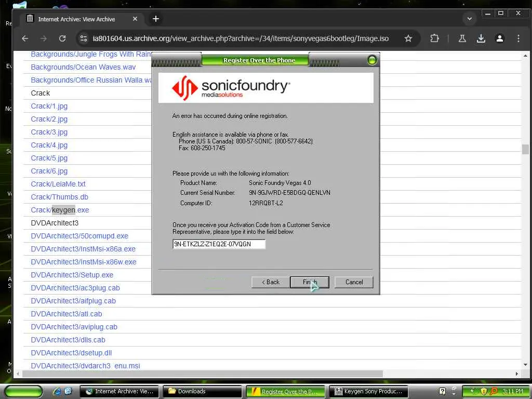
Task: Open the Chrome labs flask icon
Action: click(x=462, y=38)
